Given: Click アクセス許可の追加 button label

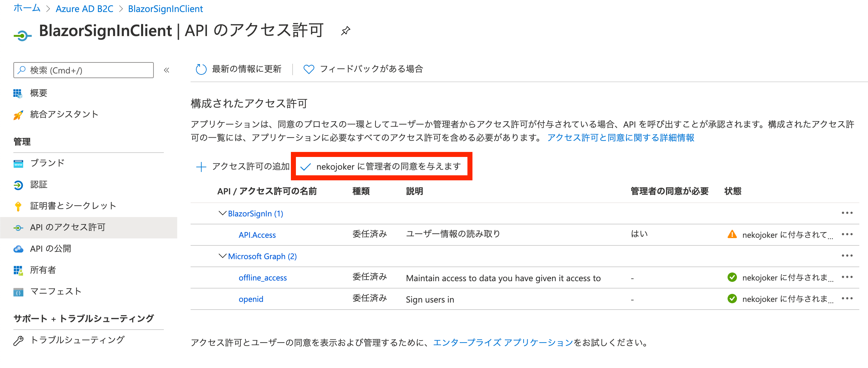Looking at the screenshot, I should coord(251,167).
